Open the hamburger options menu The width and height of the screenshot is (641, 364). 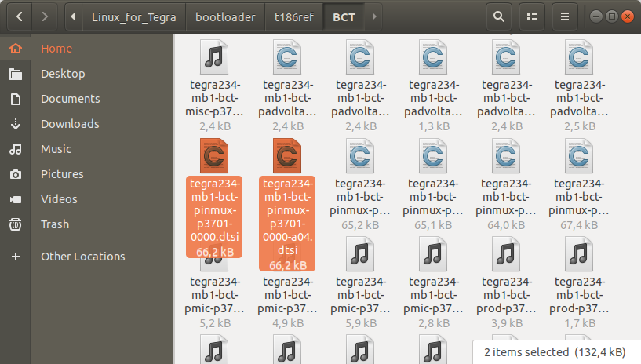point(565,16)
